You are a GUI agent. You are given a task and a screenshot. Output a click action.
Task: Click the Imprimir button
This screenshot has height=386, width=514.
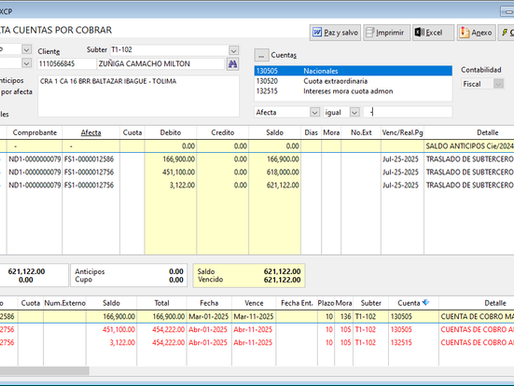point(387,32)
